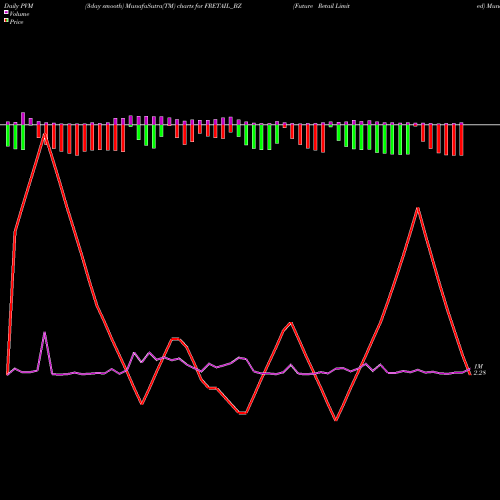The image size is (500, 500).
Task: Click the MunafaSutra charts for FRETAIL_BZ title
Action: point(163,6)
